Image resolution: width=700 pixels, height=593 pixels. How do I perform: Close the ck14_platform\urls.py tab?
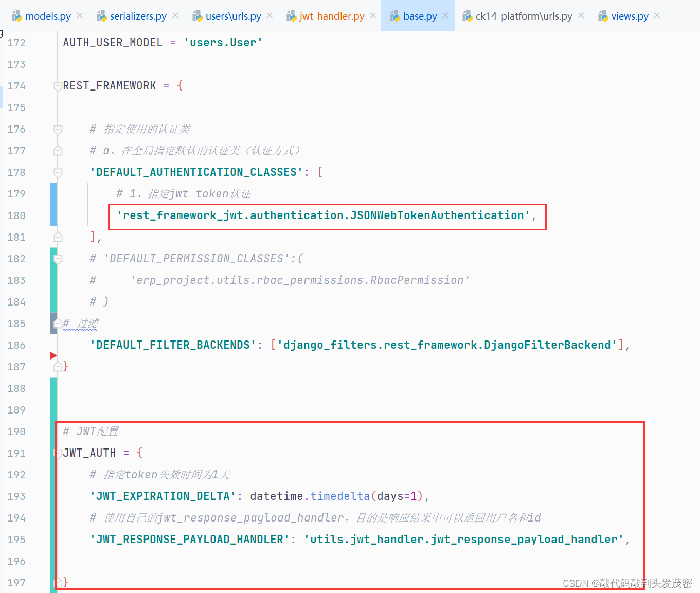[581, 16]
